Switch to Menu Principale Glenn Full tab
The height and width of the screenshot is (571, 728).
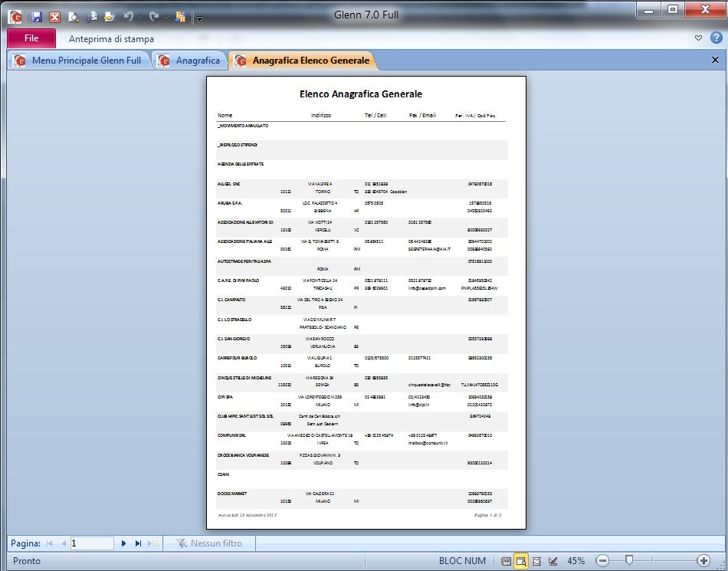coord(79,61)
